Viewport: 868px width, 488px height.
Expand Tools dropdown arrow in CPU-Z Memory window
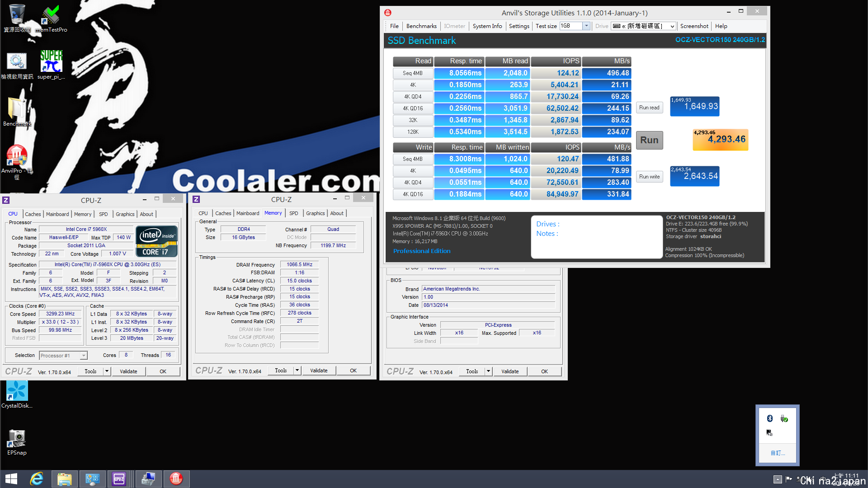(297, 371)
